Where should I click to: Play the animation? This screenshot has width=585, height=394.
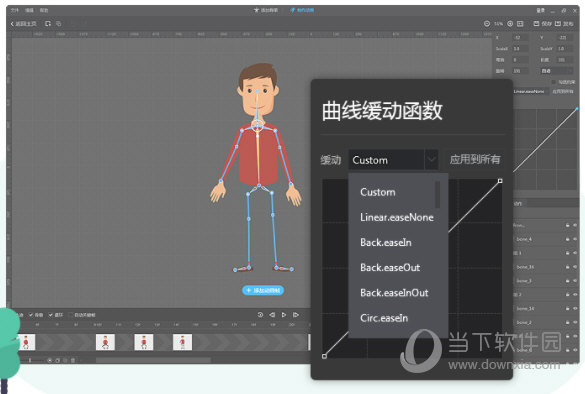click(284, 315)
